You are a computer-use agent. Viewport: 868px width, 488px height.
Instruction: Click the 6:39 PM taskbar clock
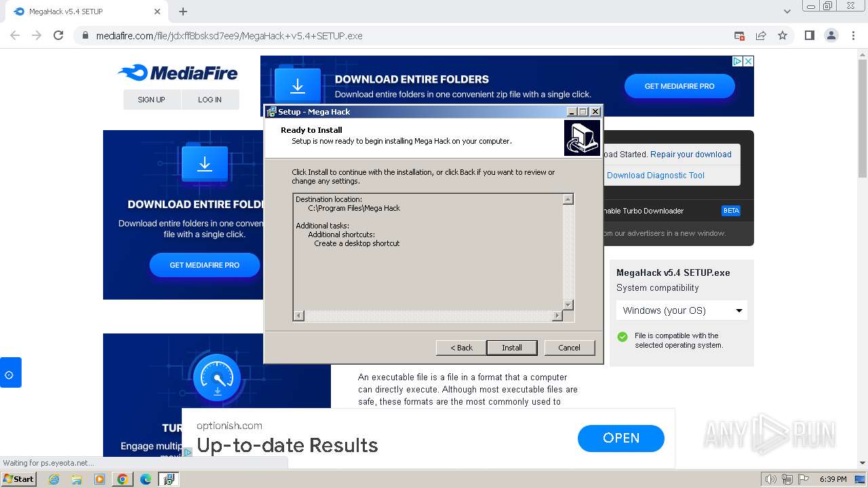(x=833, y=479)
